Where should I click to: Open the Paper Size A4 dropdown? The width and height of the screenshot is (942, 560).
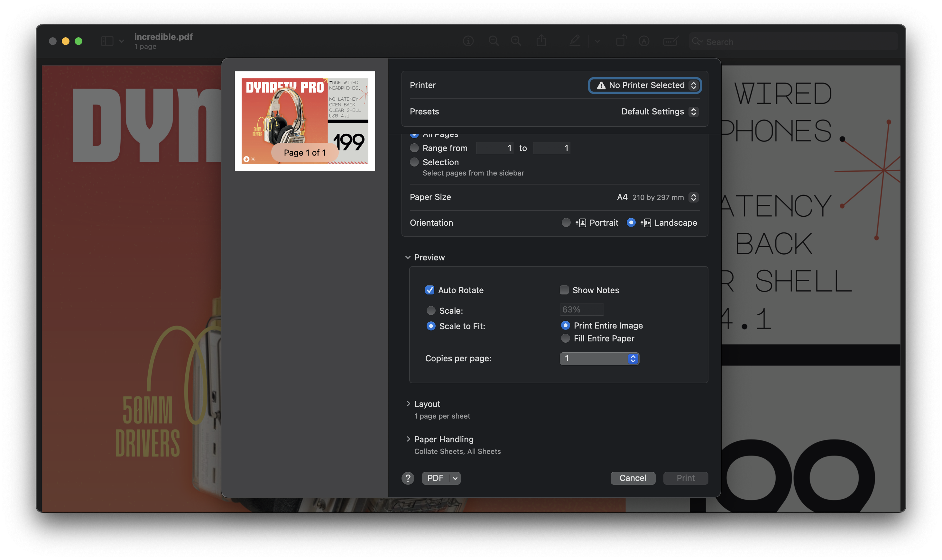(657, 197)
